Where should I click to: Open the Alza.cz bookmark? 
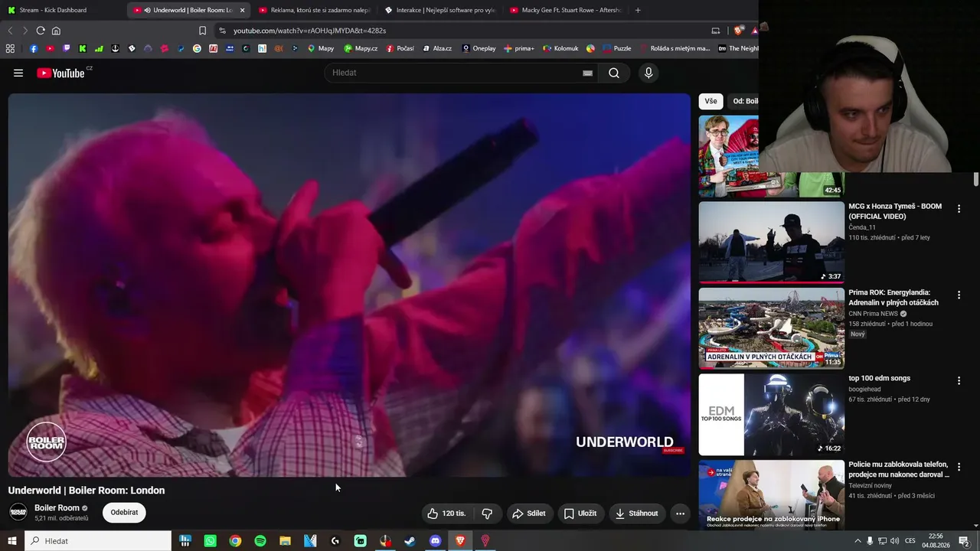pyautogui.click(x=436, y=48)
